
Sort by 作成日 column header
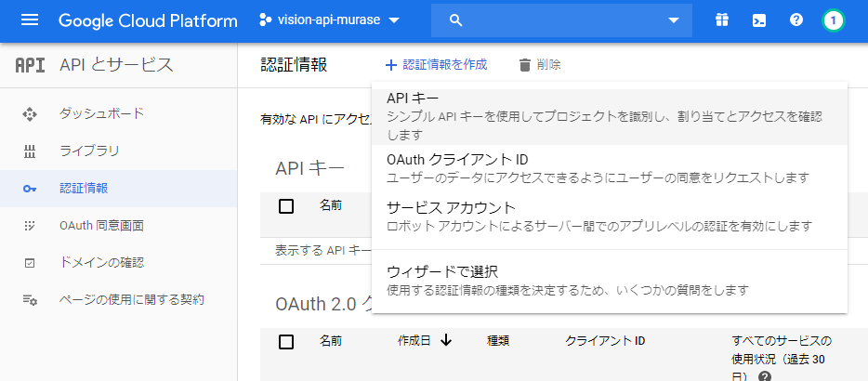point(414,341)
